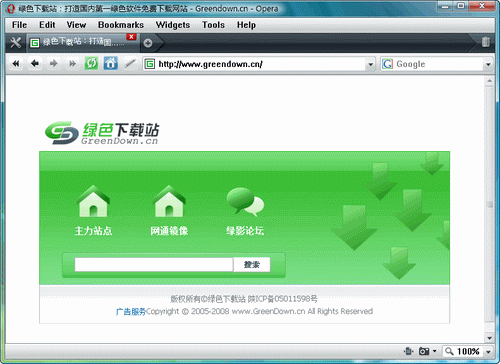Follow the 主力站点 text link
This screenshot has height=364, width=500.
(x=93, y=231)
